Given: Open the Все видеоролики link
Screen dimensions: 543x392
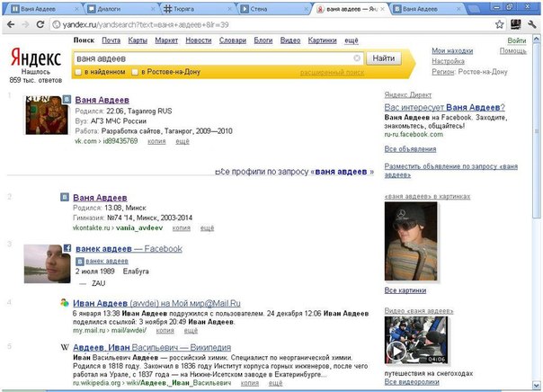Looking at the screenshot, I should coord(412,382).
